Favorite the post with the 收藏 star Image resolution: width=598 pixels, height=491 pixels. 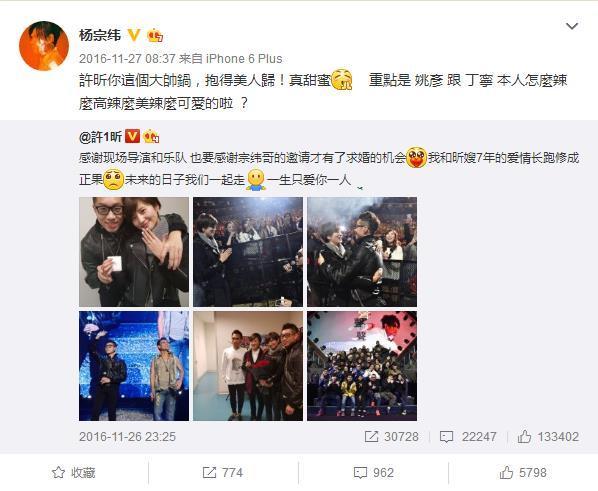pos(74,473)
